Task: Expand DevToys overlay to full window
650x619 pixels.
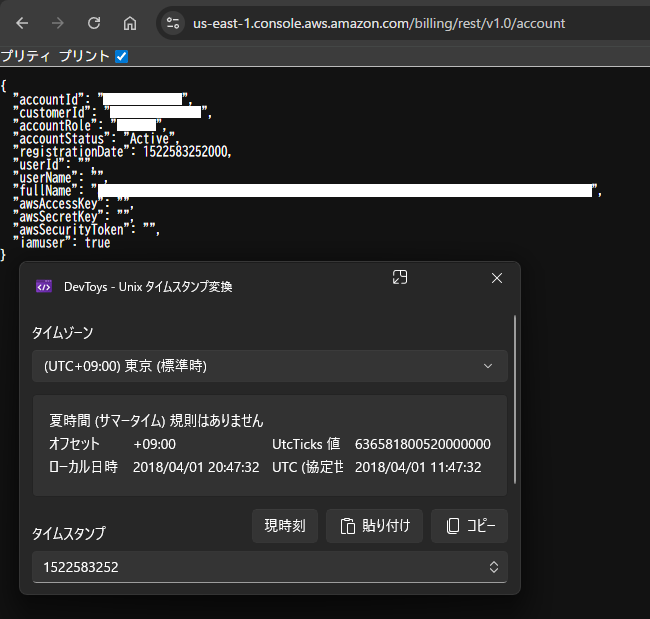Action: (400, 277)
